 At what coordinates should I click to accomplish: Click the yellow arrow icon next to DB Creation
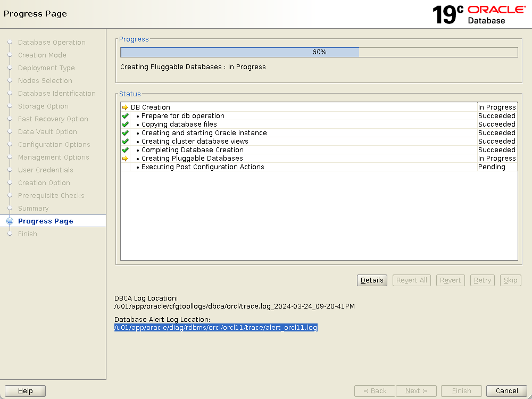(125, 107)
